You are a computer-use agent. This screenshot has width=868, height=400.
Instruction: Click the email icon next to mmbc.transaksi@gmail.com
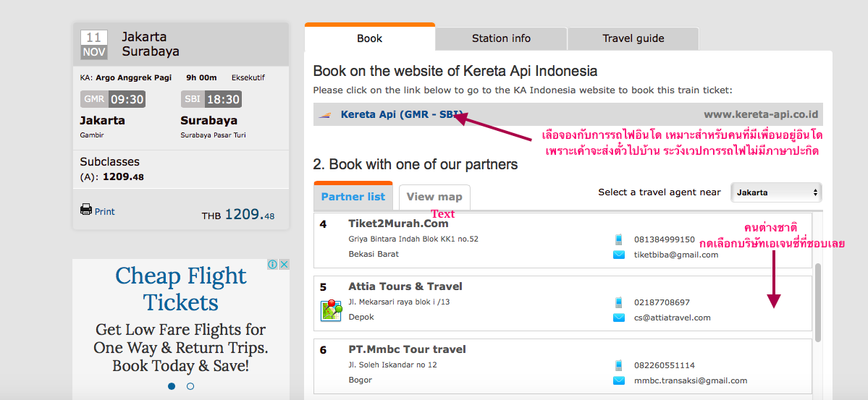coord(618,380)
